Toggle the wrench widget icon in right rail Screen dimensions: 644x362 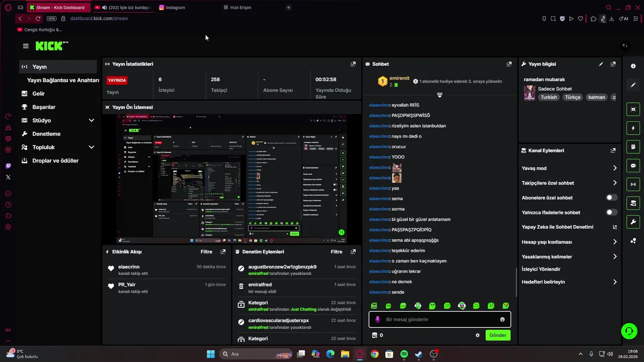pyautogui.click(x=633, y=222)
